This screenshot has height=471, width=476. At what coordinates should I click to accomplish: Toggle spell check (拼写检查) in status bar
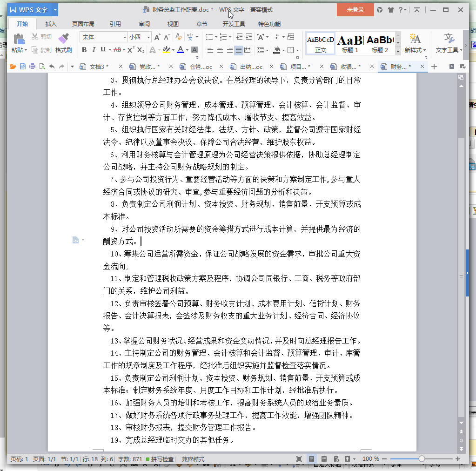click(x=160, y=459)
